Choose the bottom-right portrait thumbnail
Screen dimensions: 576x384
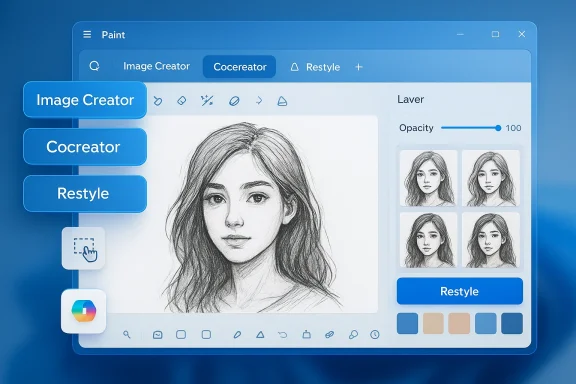click(x=491, y=240)
